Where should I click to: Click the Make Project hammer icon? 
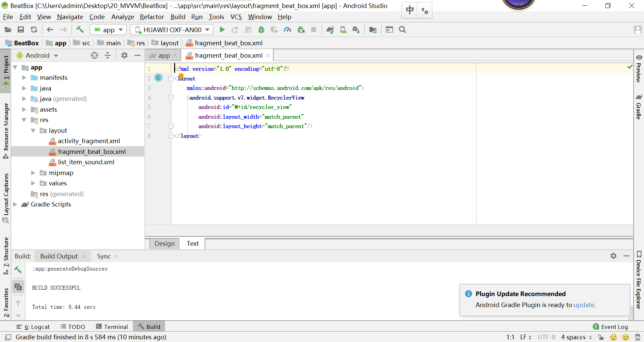tap(80, 30)
